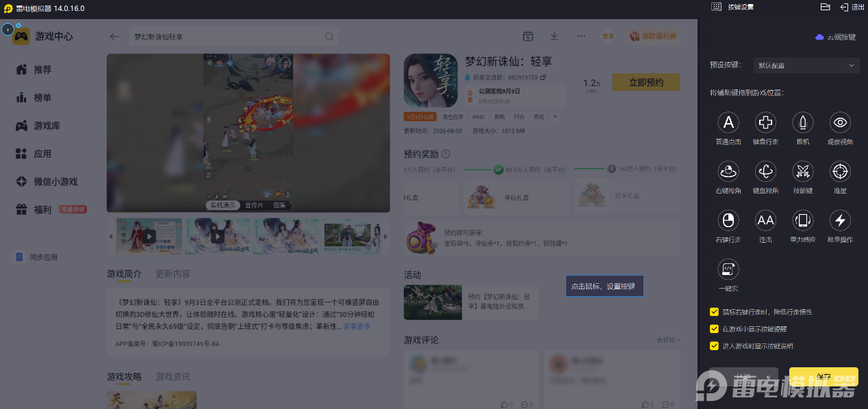
Task: Click the 登录 login button
Action: point(608,36)
